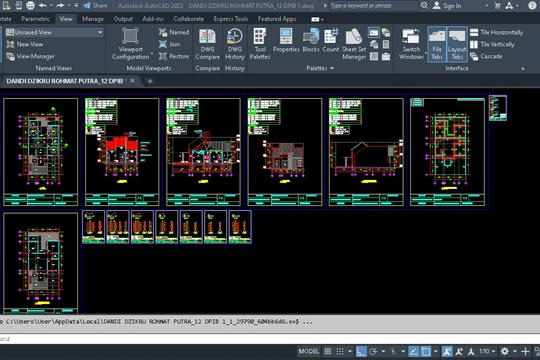Toggle Polar Tracking in status bar
Viewport: 540px width, 360px height.
point(373,351)
